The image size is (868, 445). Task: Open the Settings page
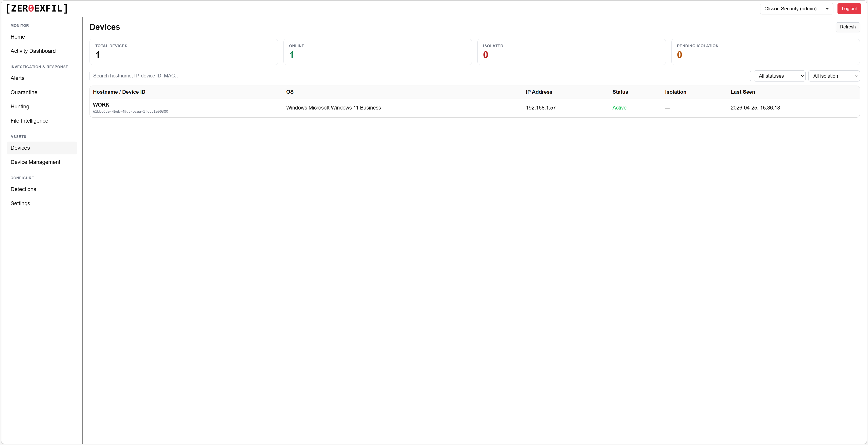(x=20, y=203)
